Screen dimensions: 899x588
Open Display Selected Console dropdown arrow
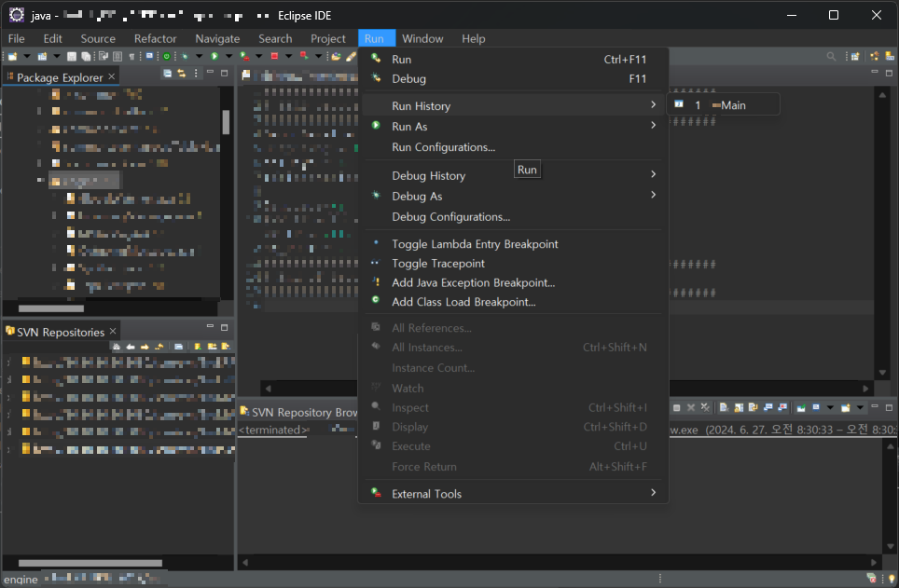[830, 407]
